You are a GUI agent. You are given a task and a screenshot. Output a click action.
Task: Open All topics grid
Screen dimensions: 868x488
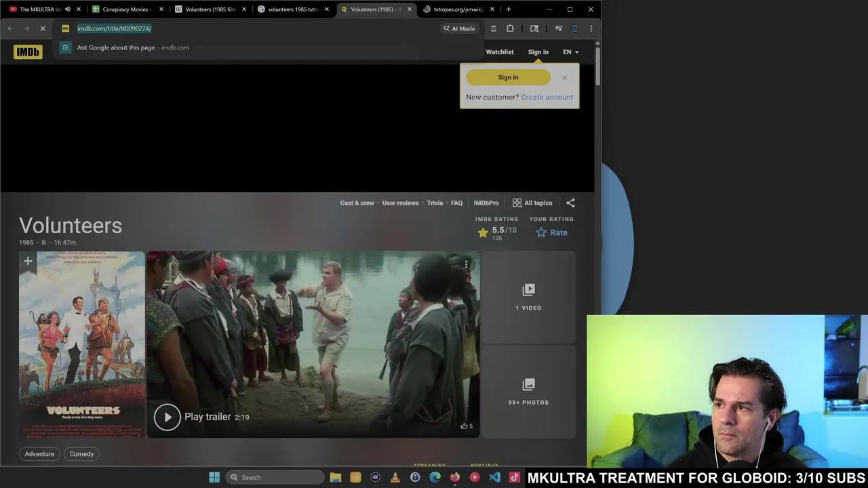point(532,203)
